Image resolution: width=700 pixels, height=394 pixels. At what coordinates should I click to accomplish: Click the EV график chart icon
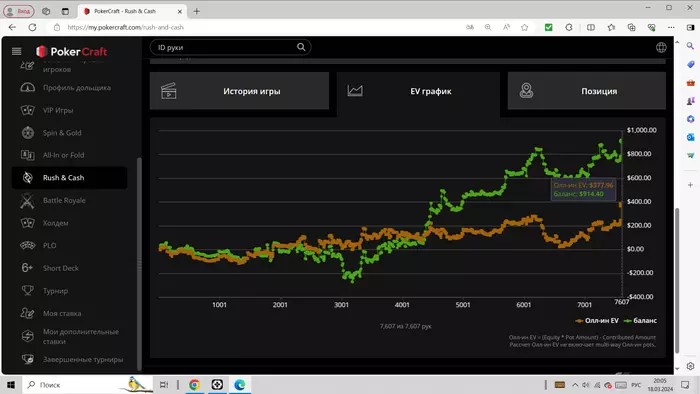tap(355, 91)
